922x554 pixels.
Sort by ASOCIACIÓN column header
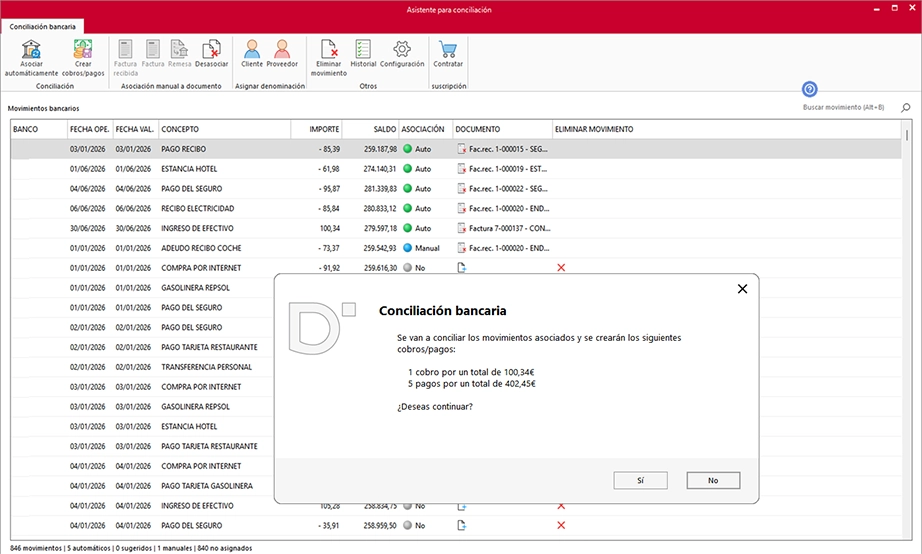pyautogui.click(x=426, y=129)
